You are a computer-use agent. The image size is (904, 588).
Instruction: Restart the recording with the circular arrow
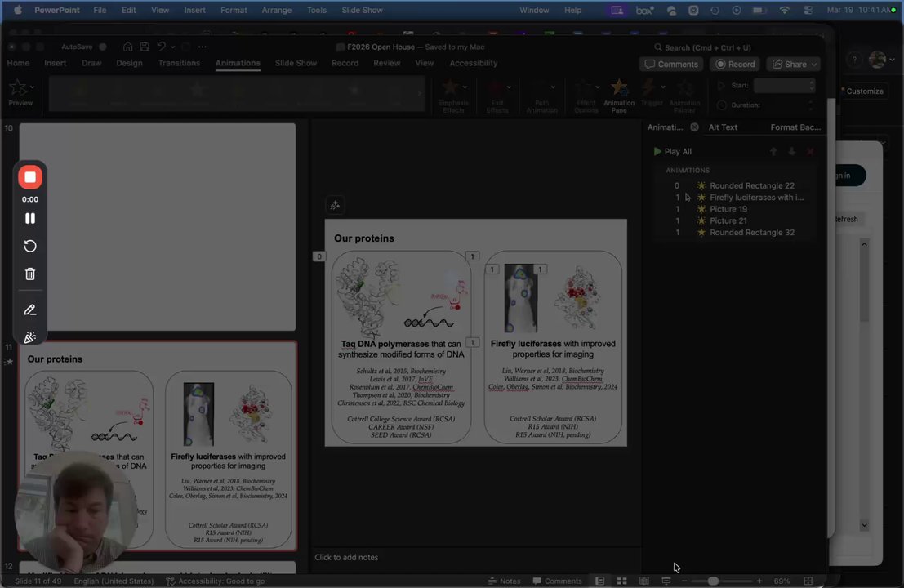[30, 247]
